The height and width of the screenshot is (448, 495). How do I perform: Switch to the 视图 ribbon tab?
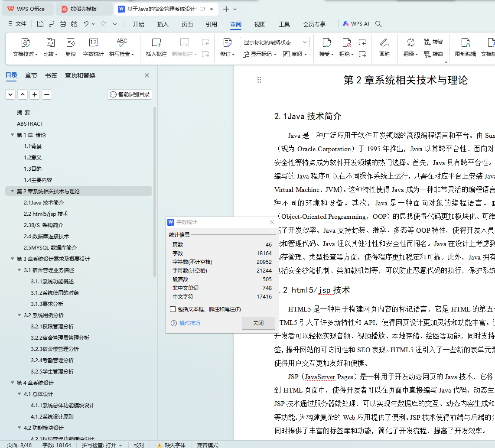[260, 24]
